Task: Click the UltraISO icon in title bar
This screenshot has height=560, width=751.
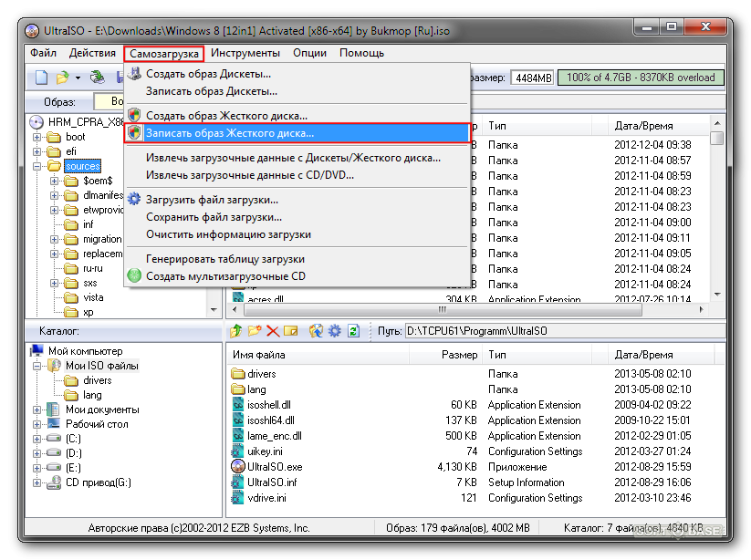Action: [x=32, y=31]
